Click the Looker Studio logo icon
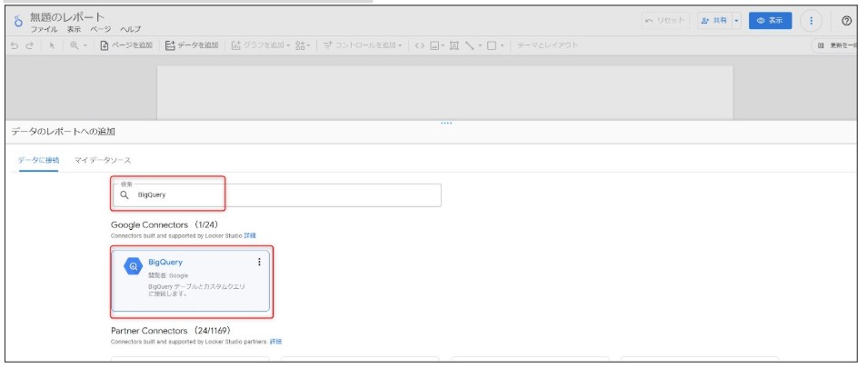Viewport: 868px width, 368px height. (x=18, y=22)
